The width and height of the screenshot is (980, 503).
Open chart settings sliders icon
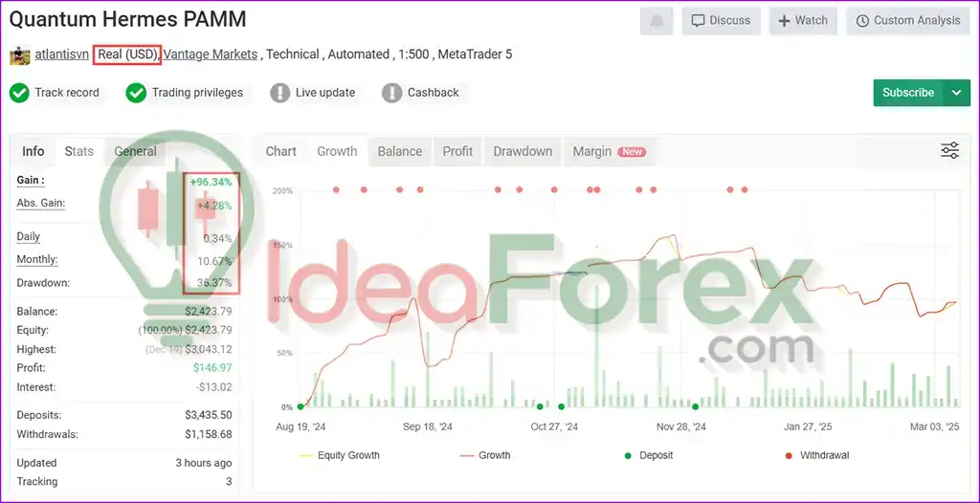949,150
